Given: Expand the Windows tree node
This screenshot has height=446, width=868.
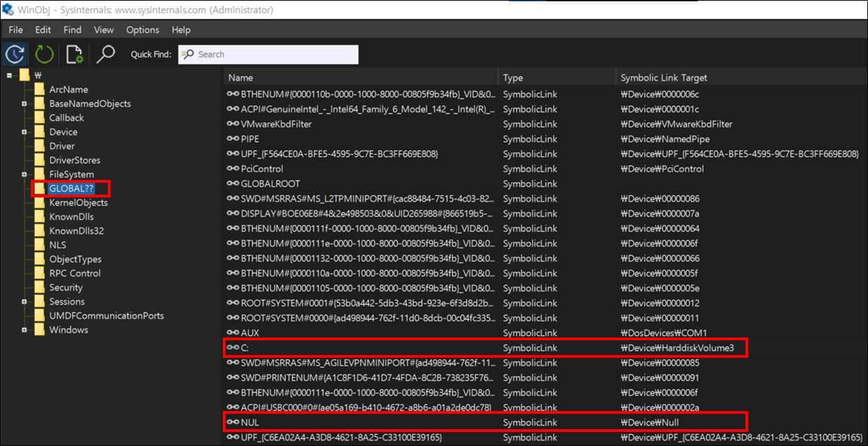Looking at the screenshot, I should pyautogui.click(x=24, y=330).
